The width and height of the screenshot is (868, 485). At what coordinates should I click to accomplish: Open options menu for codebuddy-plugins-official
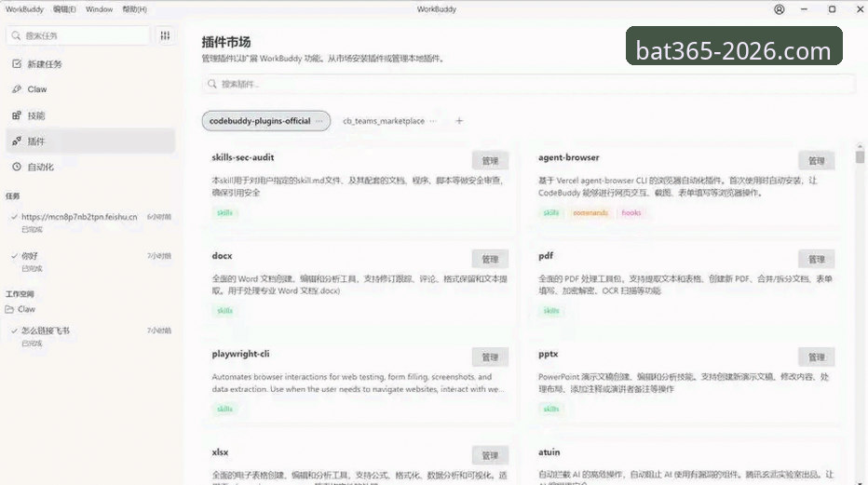tap(319, 121)
